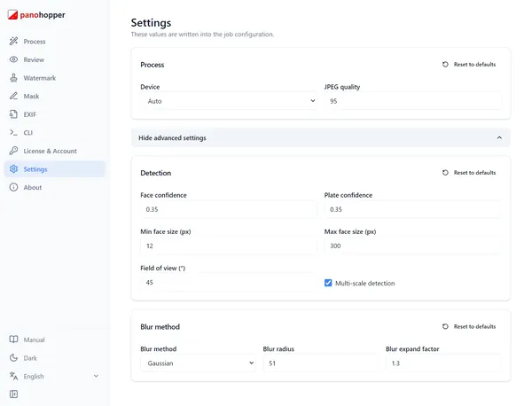Reset Blur method settings to defaults
This screenshot has height=406, width=532.
tap(469, 326)
